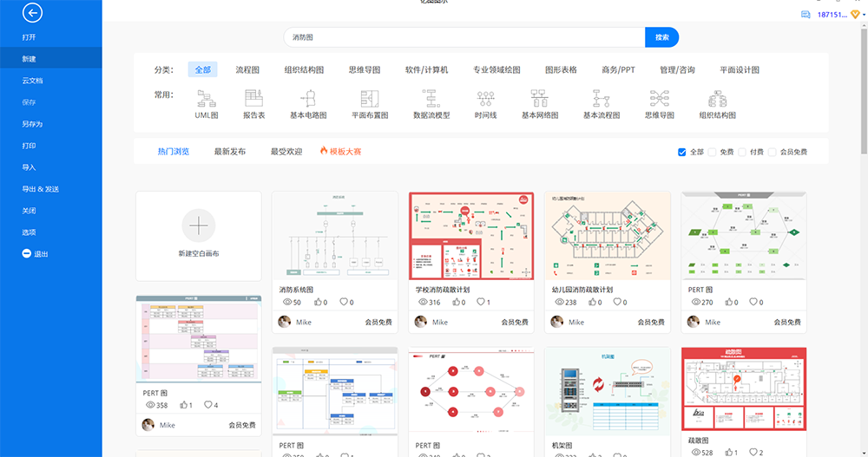Viewport: 868px width, 457px height.
Task: Select 新建 in the left sidebar
Action: tap(51, 59)
